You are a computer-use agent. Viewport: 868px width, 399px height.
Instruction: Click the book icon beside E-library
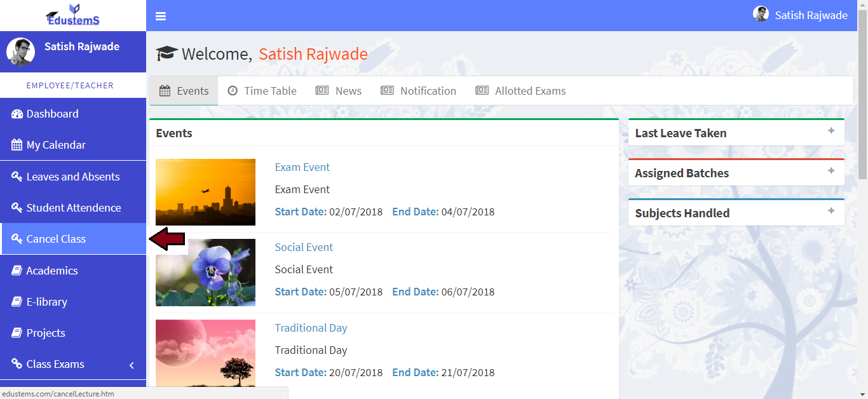tap(17, 302)
